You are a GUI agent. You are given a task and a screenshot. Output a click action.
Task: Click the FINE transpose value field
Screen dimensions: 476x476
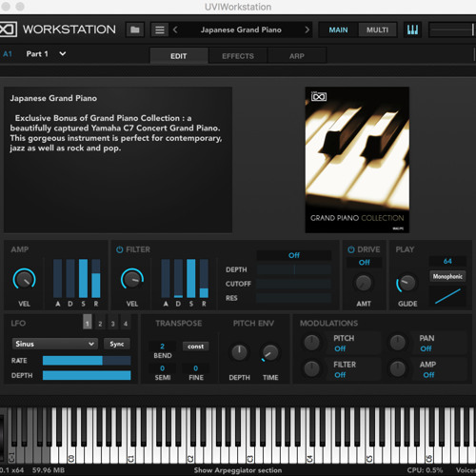click(196, 368)
